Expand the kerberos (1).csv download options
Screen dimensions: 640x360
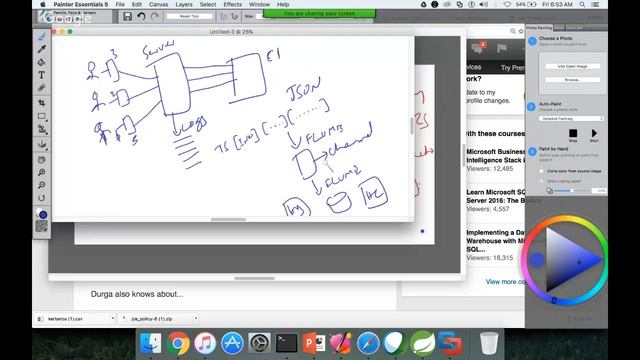point(113,318)
